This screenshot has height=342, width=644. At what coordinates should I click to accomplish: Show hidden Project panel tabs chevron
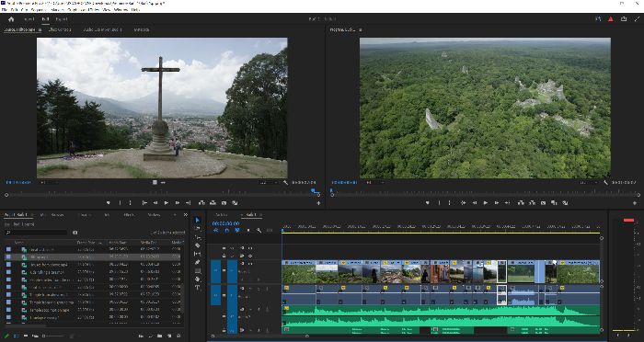click(x=185, y=215)
